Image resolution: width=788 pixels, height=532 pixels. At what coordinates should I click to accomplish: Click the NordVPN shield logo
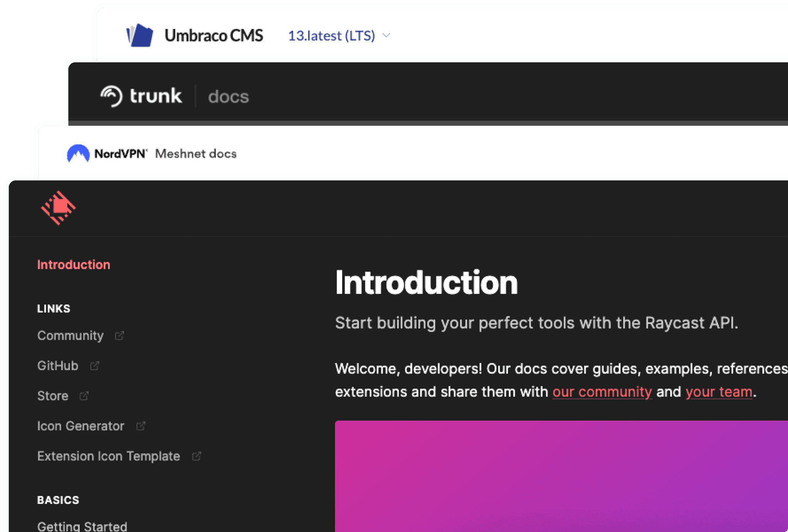[x=79, y=153]
